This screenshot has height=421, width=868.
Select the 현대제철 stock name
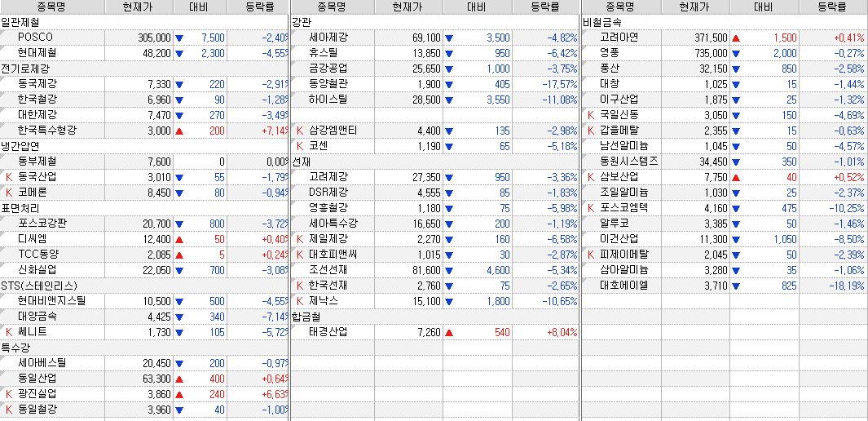(x=38, y=53)
